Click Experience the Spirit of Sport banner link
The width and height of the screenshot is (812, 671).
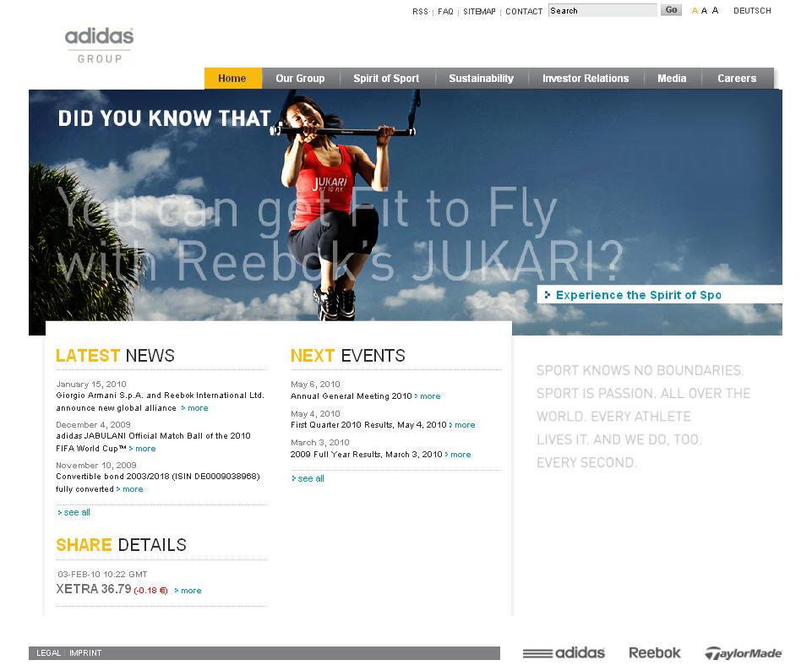pyautogui.click(x=659, y=295)
